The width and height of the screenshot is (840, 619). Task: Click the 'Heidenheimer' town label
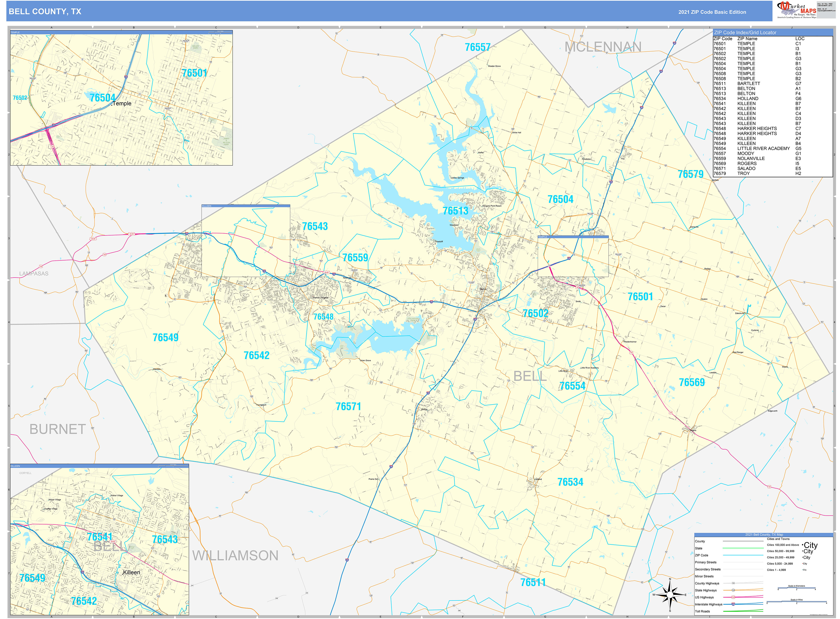click(630, 342)
